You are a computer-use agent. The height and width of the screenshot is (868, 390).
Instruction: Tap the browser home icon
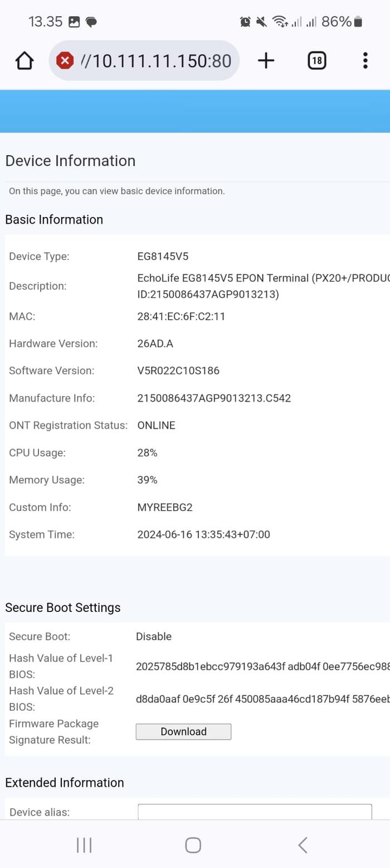pos(25,60)
